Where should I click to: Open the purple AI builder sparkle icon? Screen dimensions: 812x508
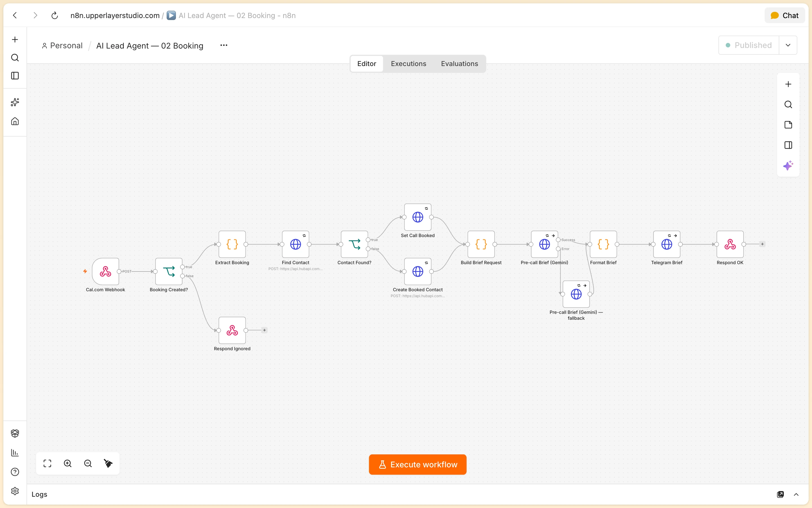click(x=788, y=165)
